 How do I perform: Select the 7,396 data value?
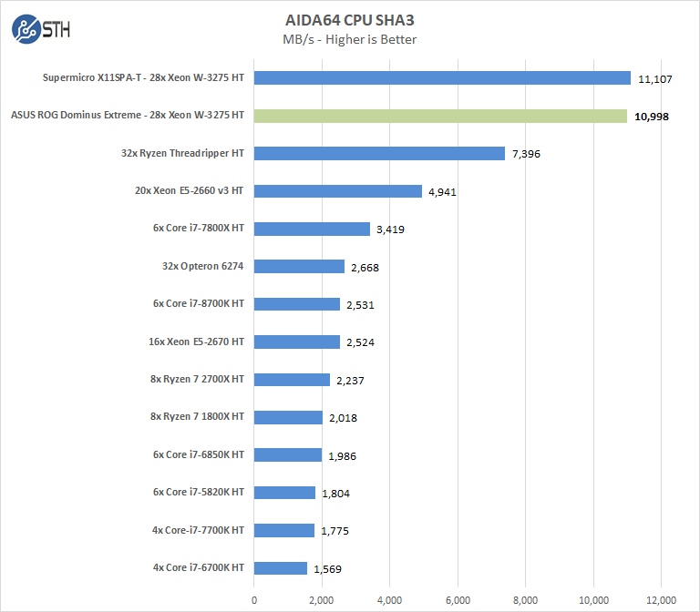[x=526, y=154]
